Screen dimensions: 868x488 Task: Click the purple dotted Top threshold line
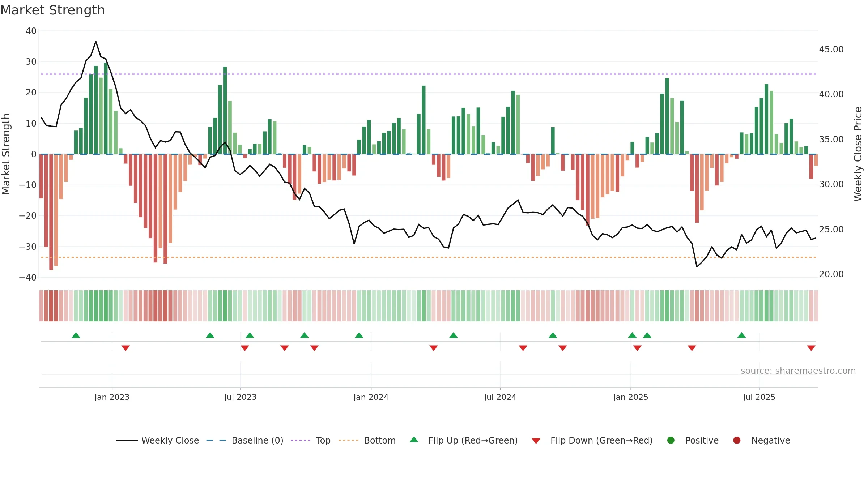[429, 74]
